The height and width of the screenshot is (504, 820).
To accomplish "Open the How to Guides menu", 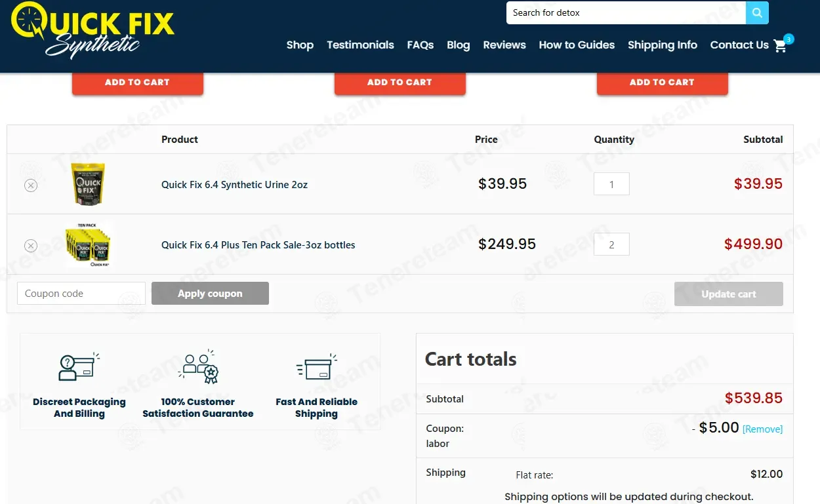I will click(x=577, y=45).
